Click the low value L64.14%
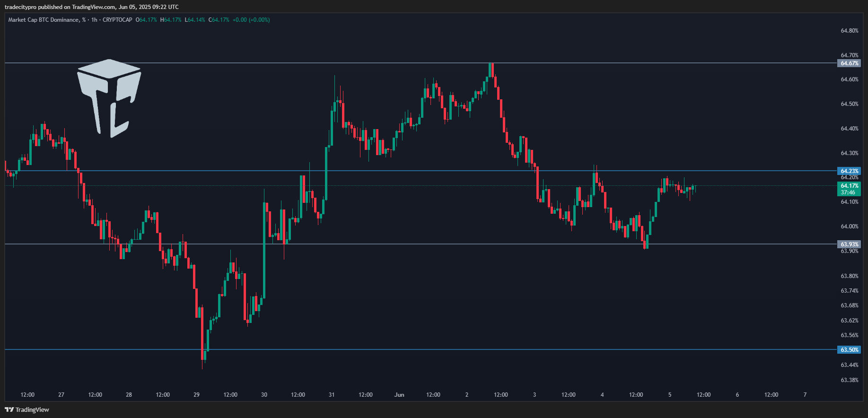Image resolution: width=868 pixels, height=418 pixels. click(x=195, y=20)
